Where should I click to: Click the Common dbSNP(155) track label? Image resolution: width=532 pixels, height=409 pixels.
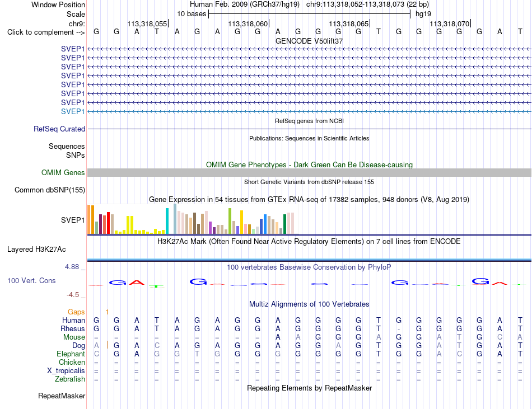click(50, 190)
